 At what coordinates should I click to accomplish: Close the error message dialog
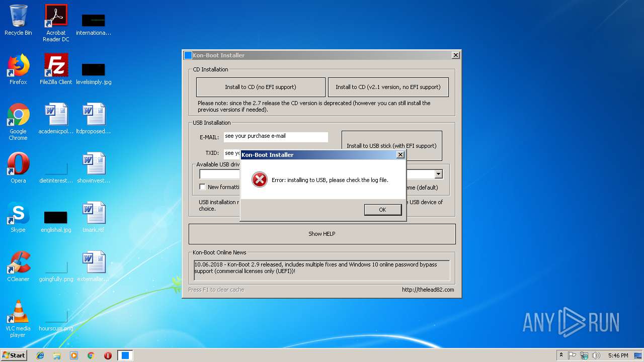(x=400, y=155)
